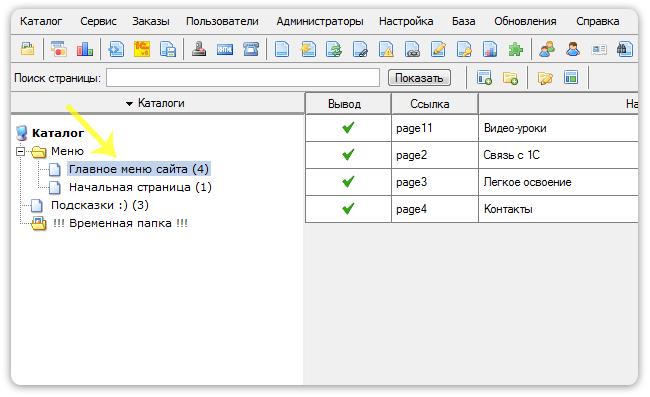Click the page code brackets icon
650x397 pixels.
tap(116, 49)
